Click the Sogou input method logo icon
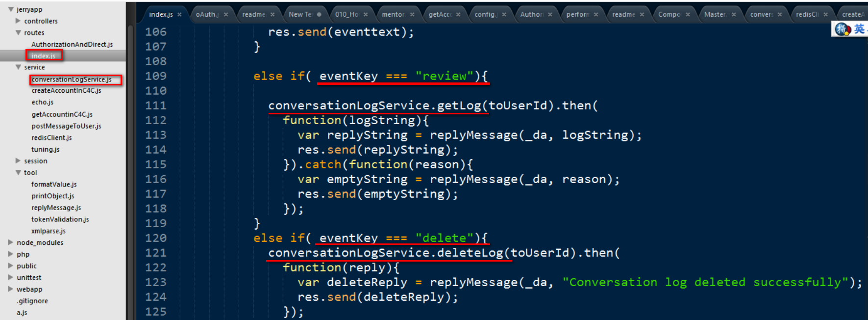 [x=843, y=29]
